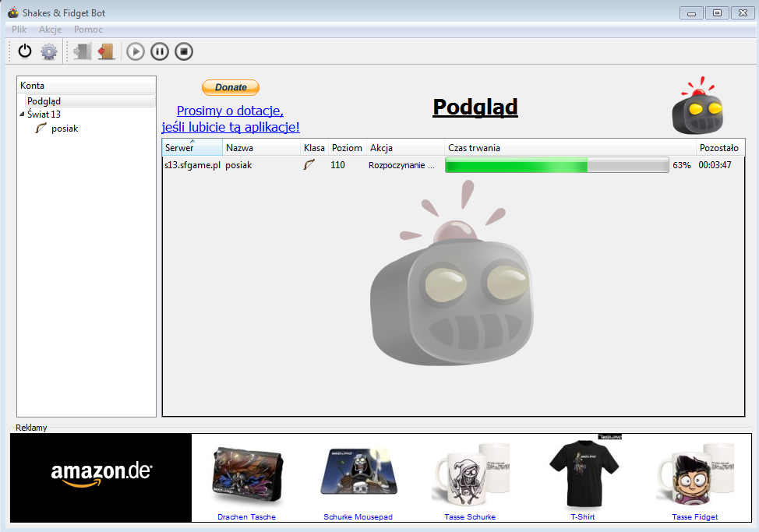Select the s13.sfgame.pl server cell
The height and width of the screenshot is (532, 759).
click(x=192, y=165)
